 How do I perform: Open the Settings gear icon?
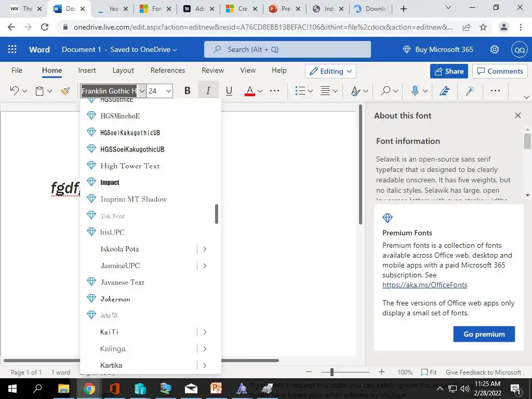click(495, 49)
